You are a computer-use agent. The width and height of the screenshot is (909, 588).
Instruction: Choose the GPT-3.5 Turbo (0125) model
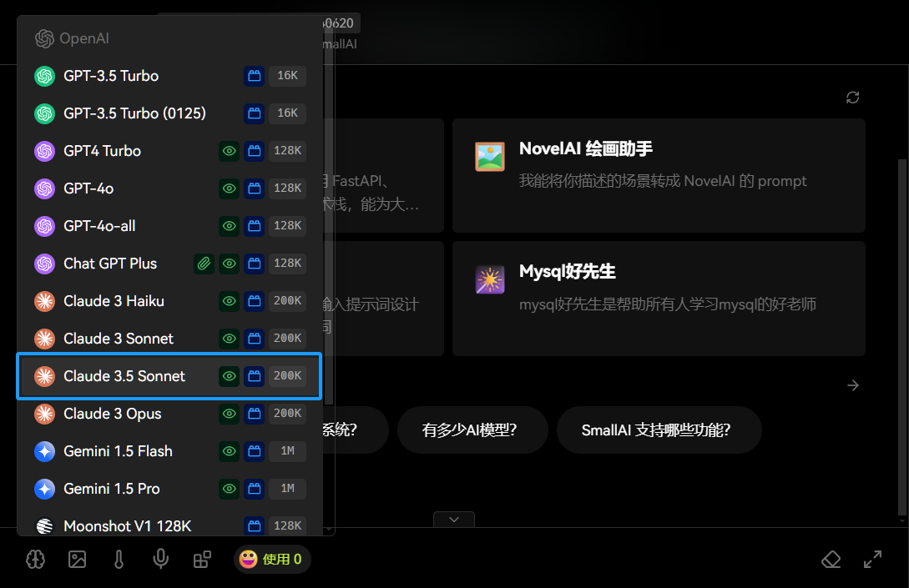pos(169,113)
